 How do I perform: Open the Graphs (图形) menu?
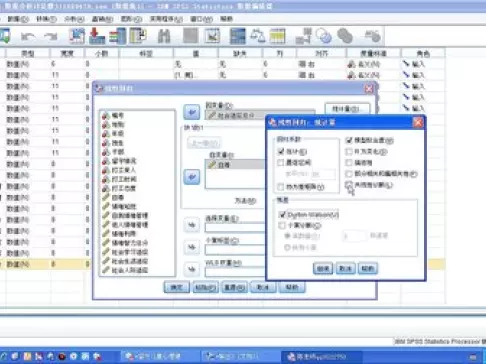click(x=131, y=19)
